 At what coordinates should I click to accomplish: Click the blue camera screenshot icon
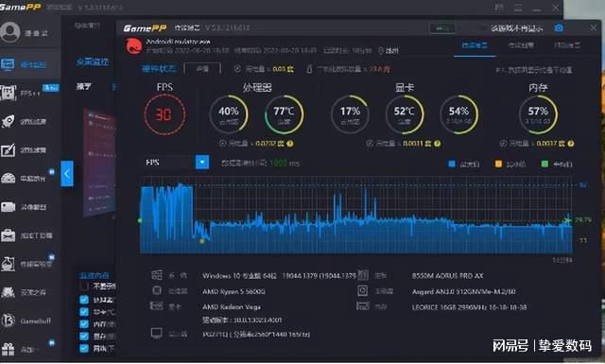click(559, 27)
